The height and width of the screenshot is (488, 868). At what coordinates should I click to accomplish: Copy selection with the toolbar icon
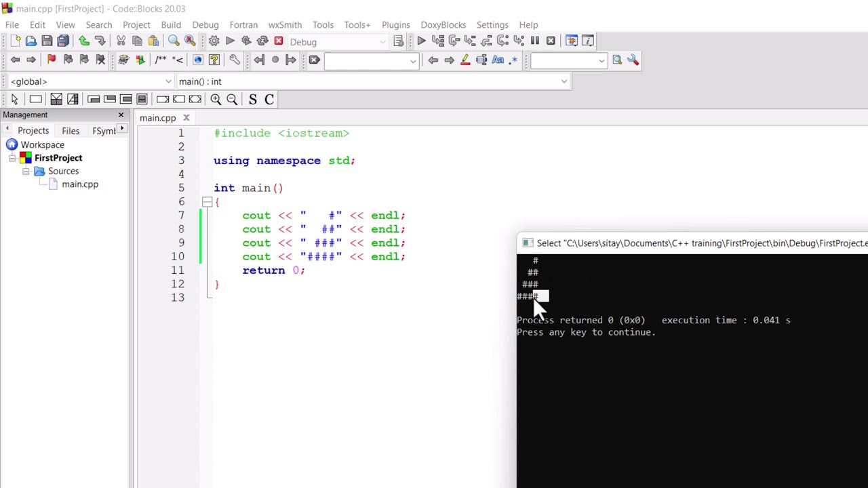click(x=137, y=41)
